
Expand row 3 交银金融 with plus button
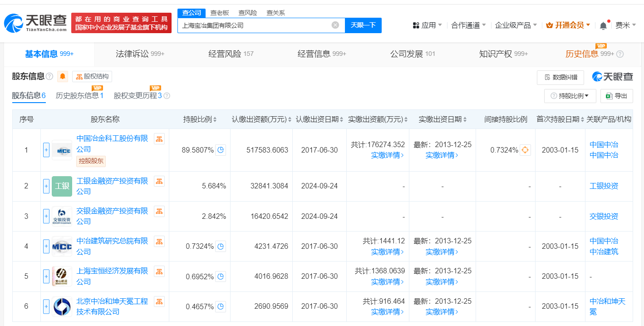coord(46,216)
